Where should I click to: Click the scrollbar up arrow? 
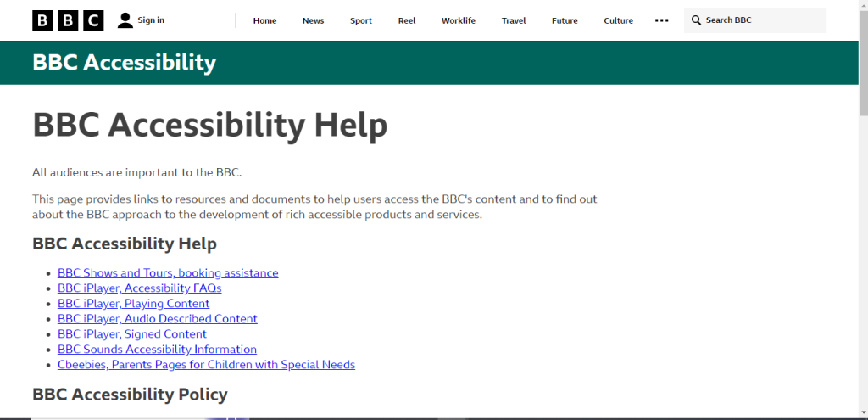[863, 4]
